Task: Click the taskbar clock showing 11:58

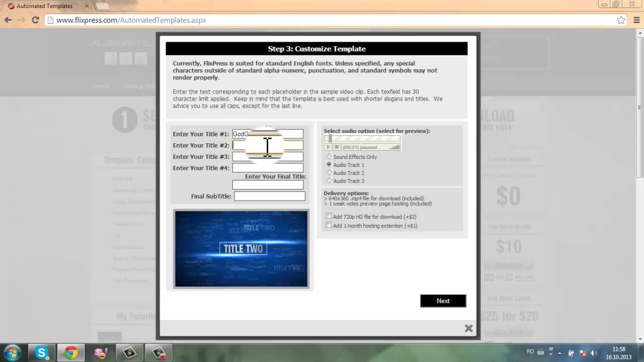Action: 619,353
